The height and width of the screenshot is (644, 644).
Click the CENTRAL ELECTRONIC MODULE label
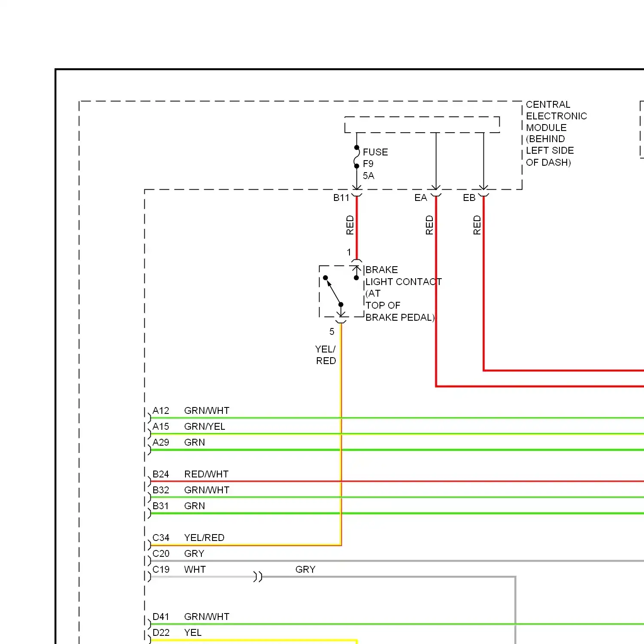pyautogui.click(x=556, y=134)
